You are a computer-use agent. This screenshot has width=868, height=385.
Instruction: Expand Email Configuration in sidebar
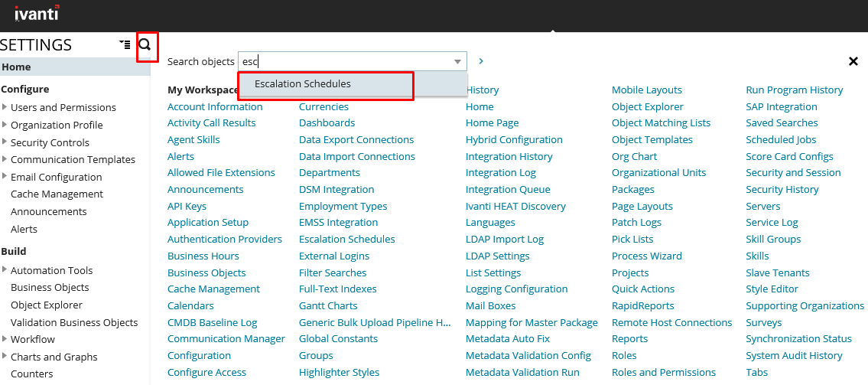click(x=5, y=177)
